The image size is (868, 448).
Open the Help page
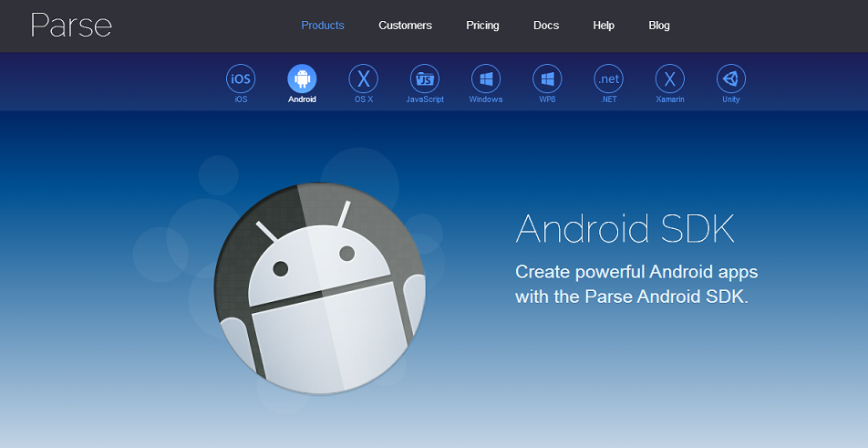point(604,26)
